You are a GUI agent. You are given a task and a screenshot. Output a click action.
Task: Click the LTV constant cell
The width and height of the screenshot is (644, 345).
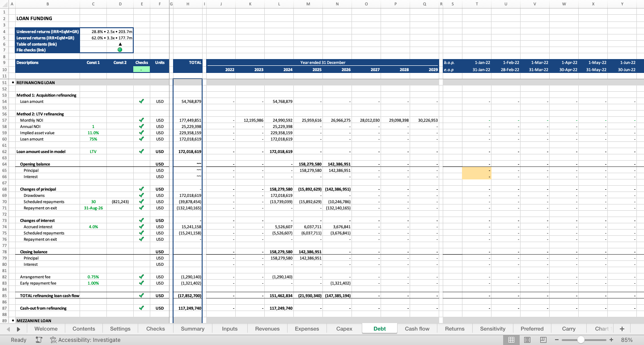93,152
